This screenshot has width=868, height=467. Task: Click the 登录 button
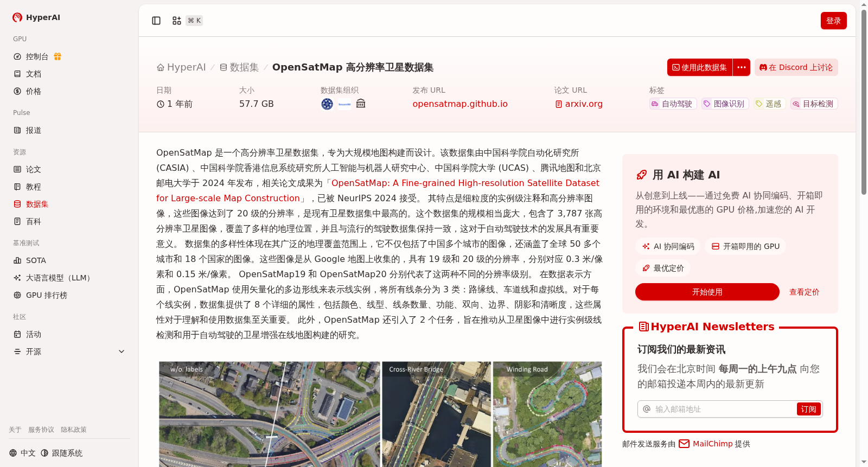click(x=833, y=21)
